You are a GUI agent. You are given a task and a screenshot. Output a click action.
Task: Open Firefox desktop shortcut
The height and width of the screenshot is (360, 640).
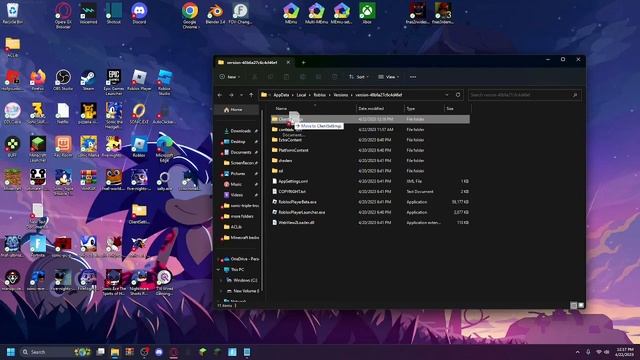tap(38, 80)
